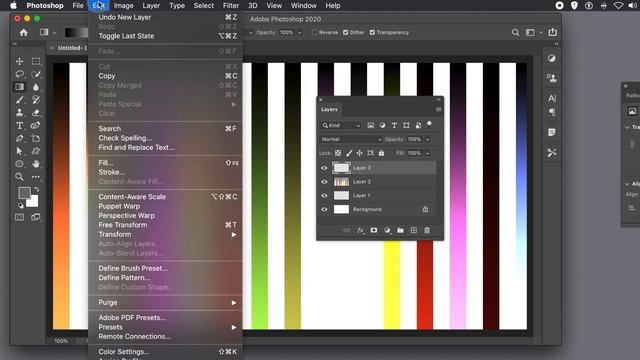The width and height of the screenshot is (640, 360).
Task: Open the Edit Toolbar three-dots button
Action: 36,177
